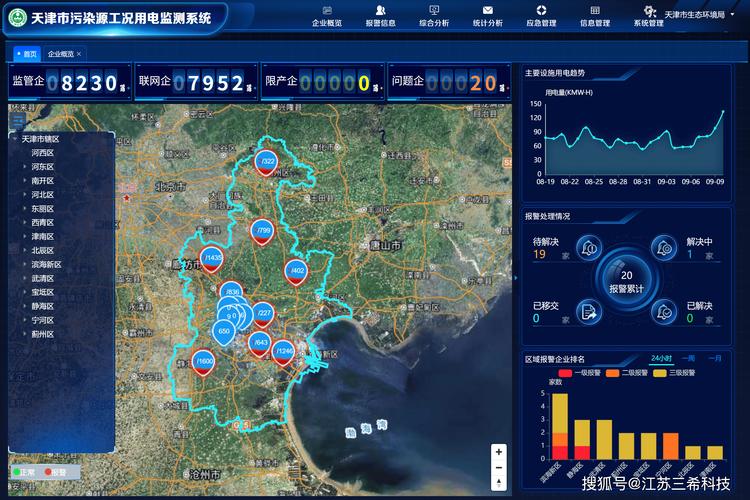Click the 待解决 pending alarm bell icon
The image size is (750, 500).
coord(588,248)
